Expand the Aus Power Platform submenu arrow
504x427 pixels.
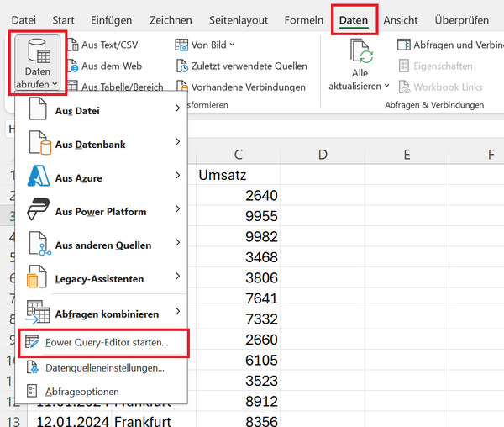pos(177,209)
